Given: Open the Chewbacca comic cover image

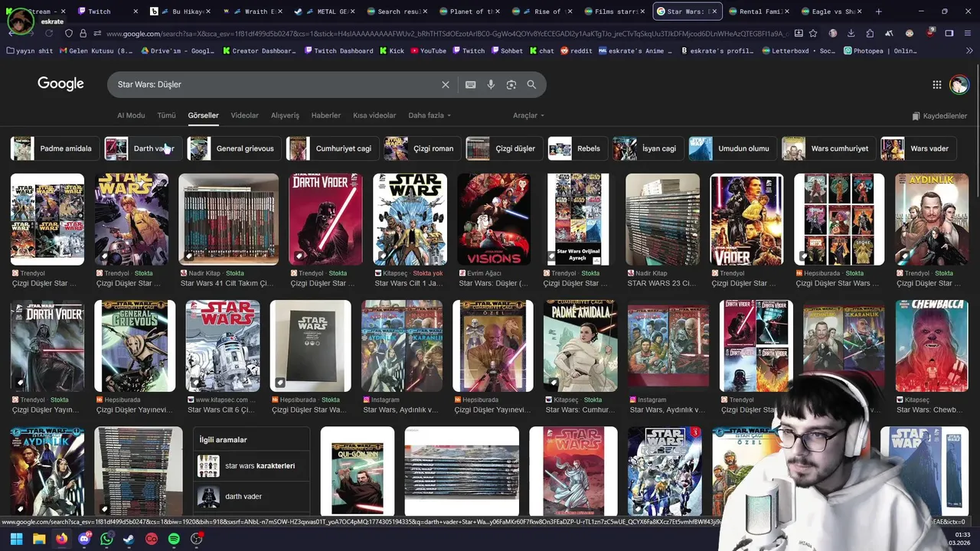Looking at the screenshot, I should click(x=932, y=346).
